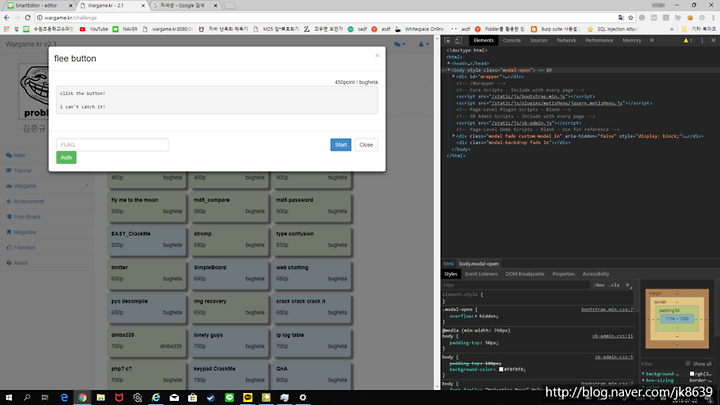The width and height of the screenshot is (720, 405).
Task: Open the YouTube bookmark
Action: click(x=94, y=29)
